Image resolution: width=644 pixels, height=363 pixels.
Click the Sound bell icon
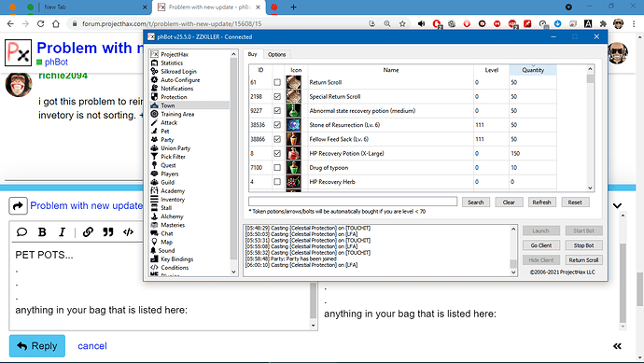(153, 250)
